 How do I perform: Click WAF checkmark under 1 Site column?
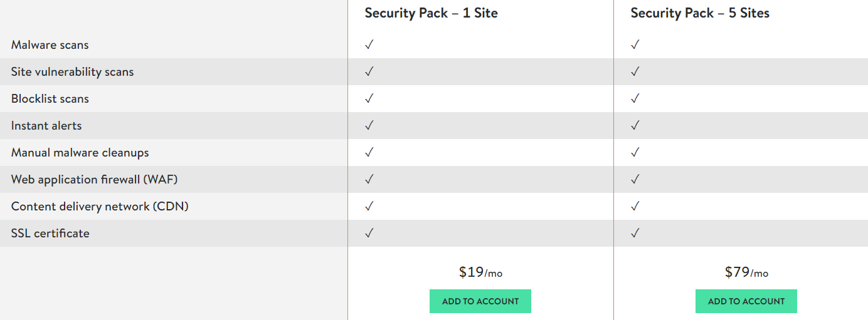click(369, 179)
